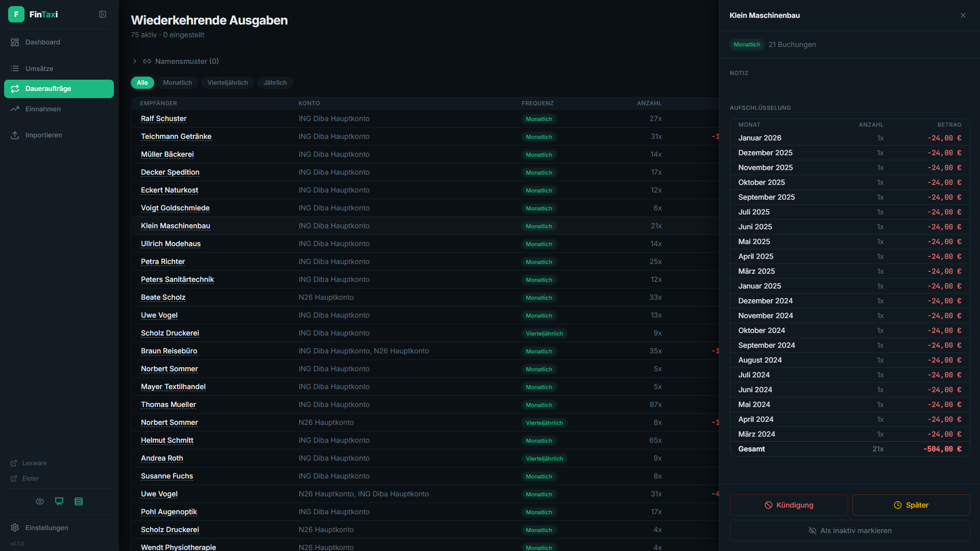980x551 pixels.
Task: Open the Importieren page
Action: coord(43,135)
